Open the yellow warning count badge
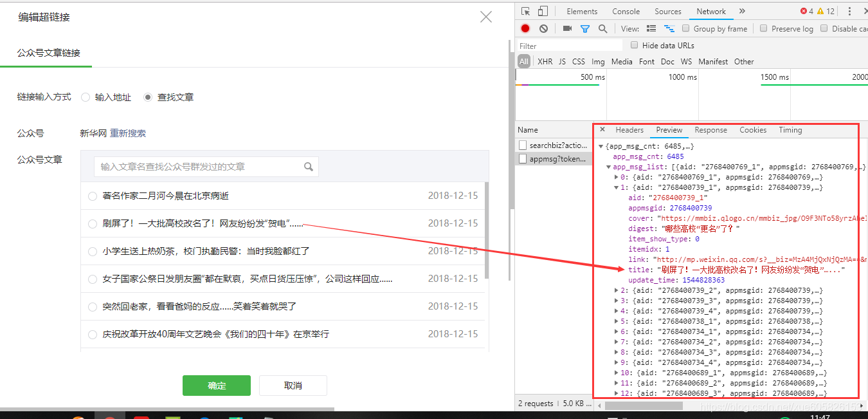This screenshot has height=419, width=868. tap(826, 11)
